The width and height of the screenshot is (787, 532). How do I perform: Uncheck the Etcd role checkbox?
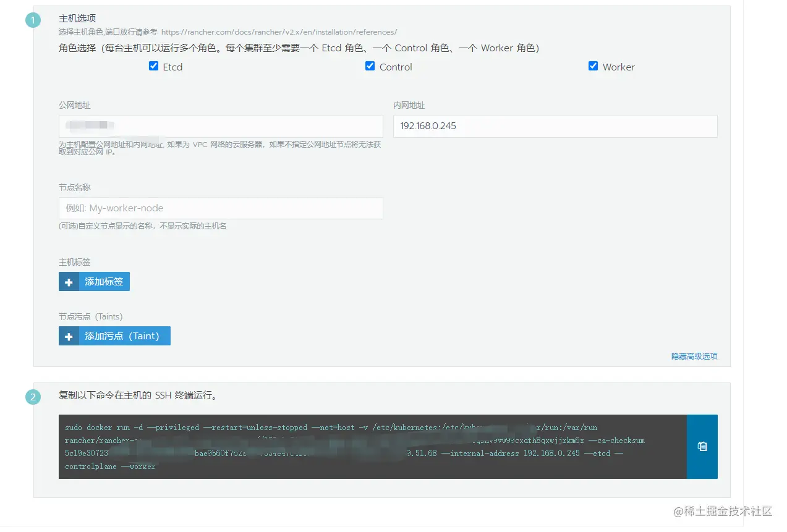[154, 66]
